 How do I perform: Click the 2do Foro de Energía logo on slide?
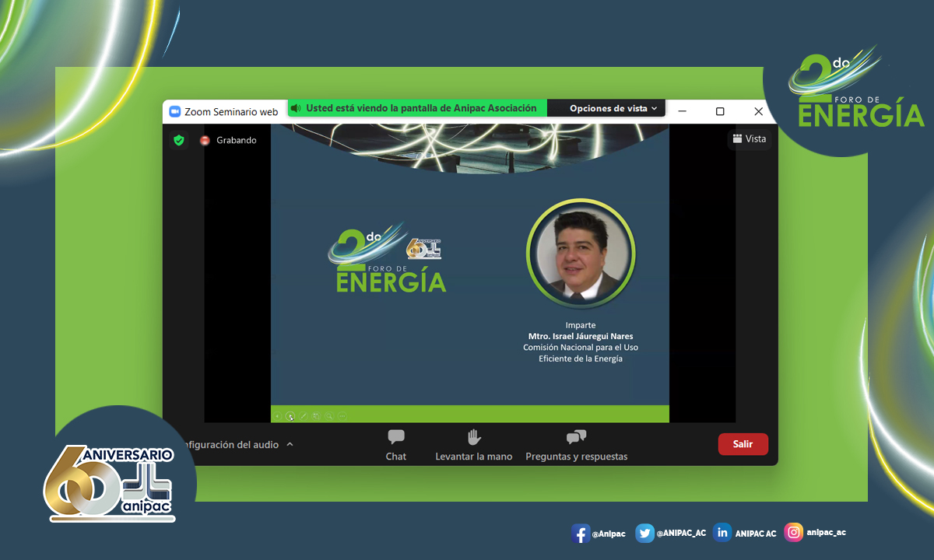coord(387,258)
